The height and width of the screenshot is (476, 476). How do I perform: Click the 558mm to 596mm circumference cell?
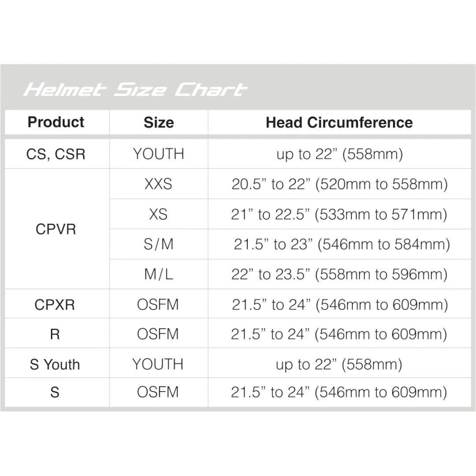(x=339, y=275)
